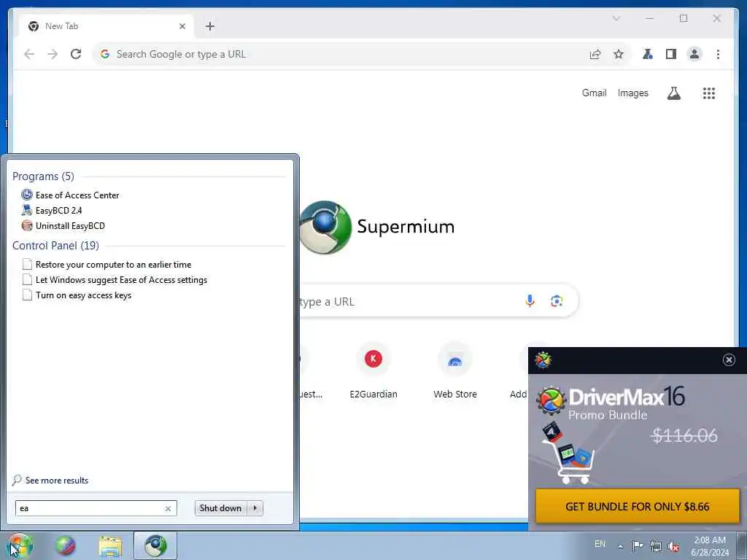Click the Shut down button

(220, 508)
